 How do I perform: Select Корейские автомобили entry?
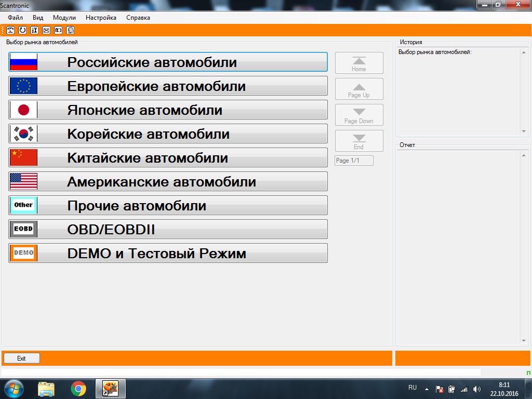click(x=168, y=134)
